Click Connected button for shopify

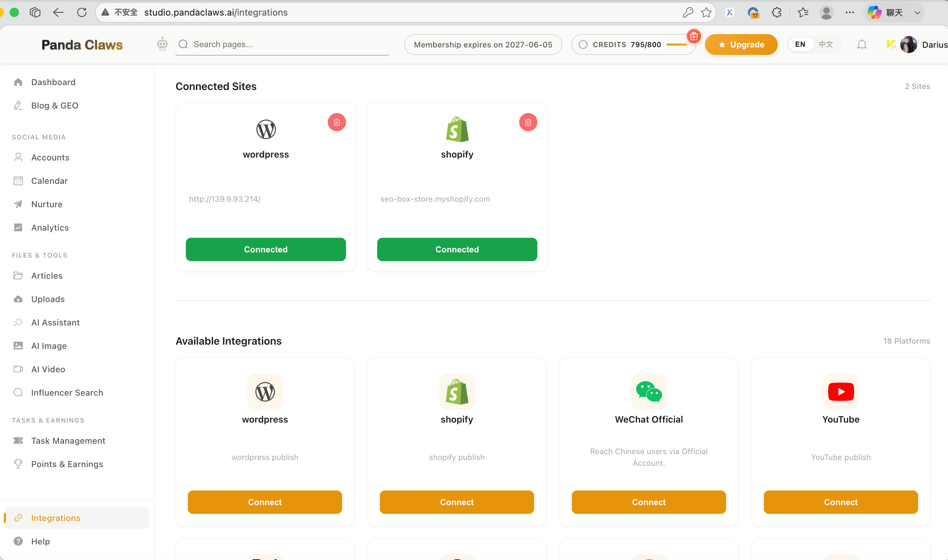point(457,249)
